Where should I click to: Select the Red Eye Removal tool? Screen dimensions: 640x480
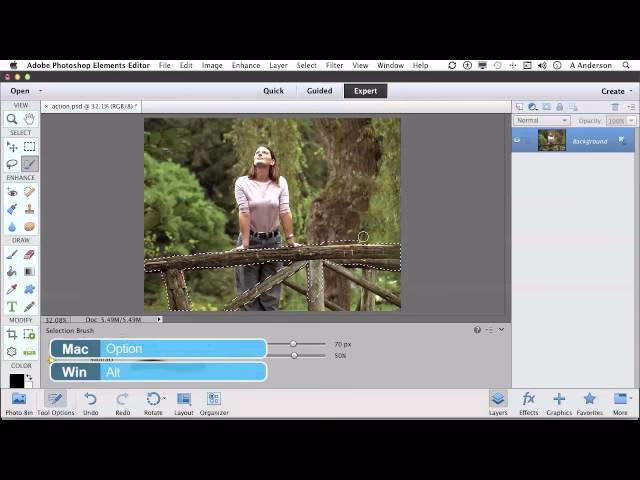12,192
